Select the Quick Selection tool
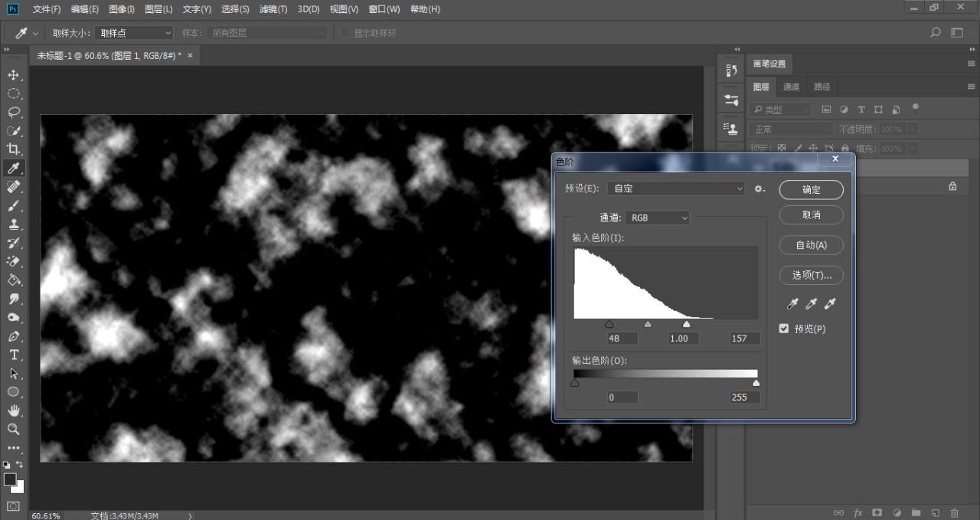The width and height of the screenshot is (980, 520). point(14,131)
